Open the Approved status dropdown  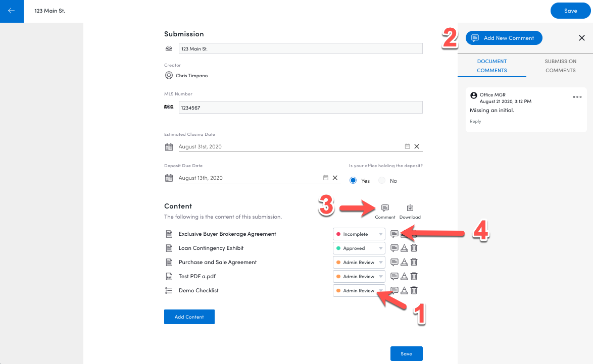coord(359,248)
